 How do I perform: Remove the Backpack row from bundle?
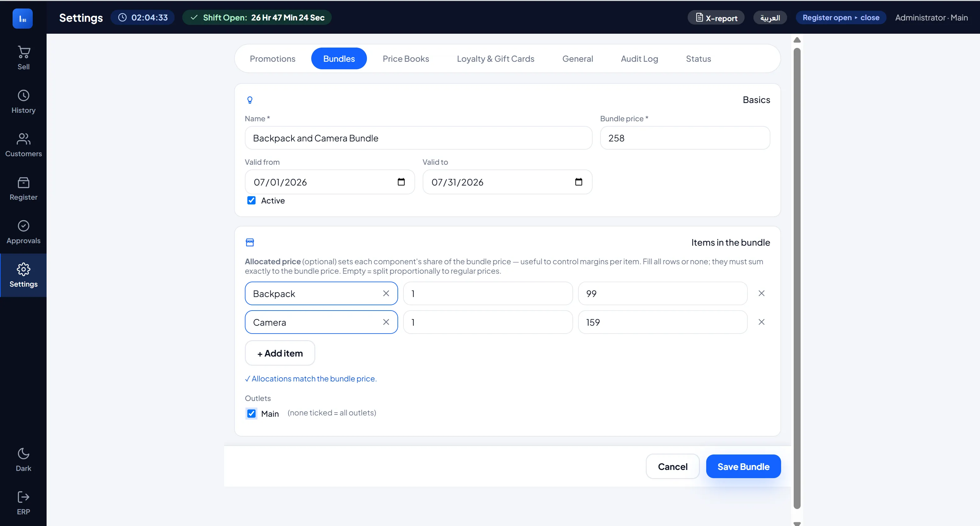[761, 293]
